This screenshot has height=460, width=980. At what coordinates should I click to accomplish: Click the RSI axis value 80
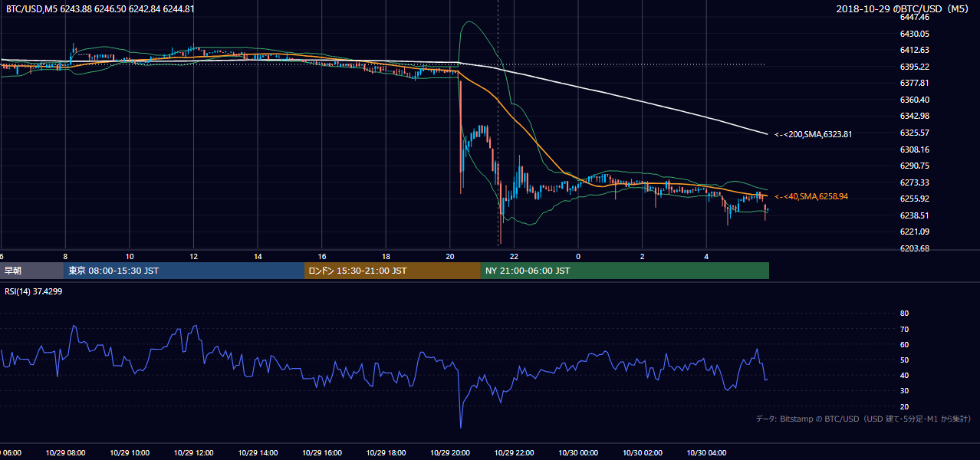coord(904,314)
